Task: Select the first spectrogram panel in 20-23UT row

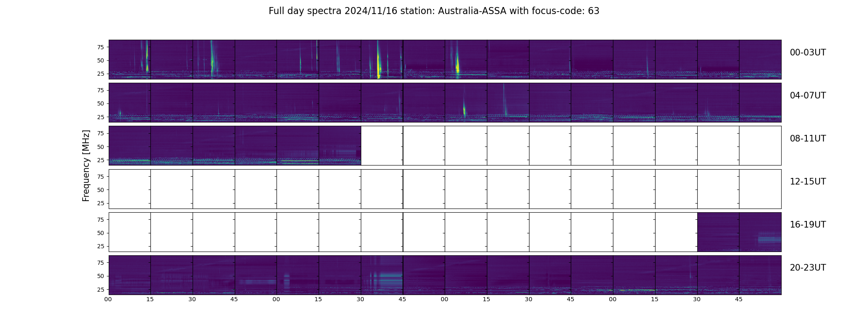Action: point(130,275)
